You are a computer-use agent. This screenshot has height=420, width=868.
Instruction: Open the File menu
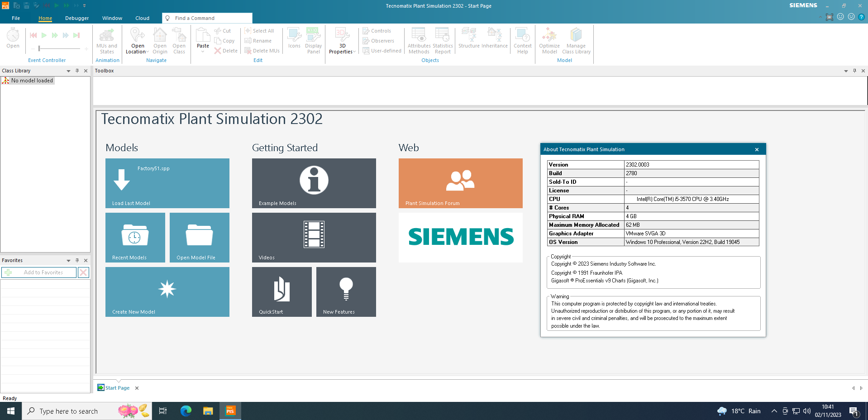tap(16, 18)
